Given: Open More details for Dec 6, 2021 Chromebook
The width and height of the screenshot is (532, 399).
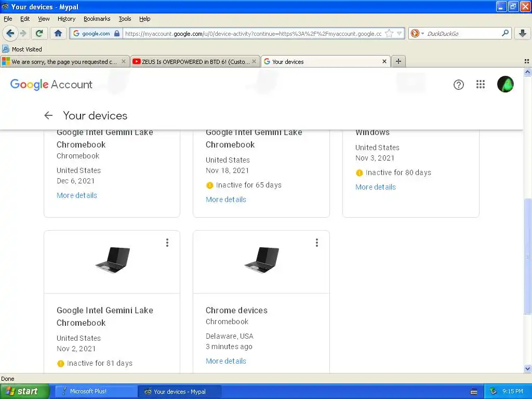Looking at the screenshot, I should click(x=77, y=195).
